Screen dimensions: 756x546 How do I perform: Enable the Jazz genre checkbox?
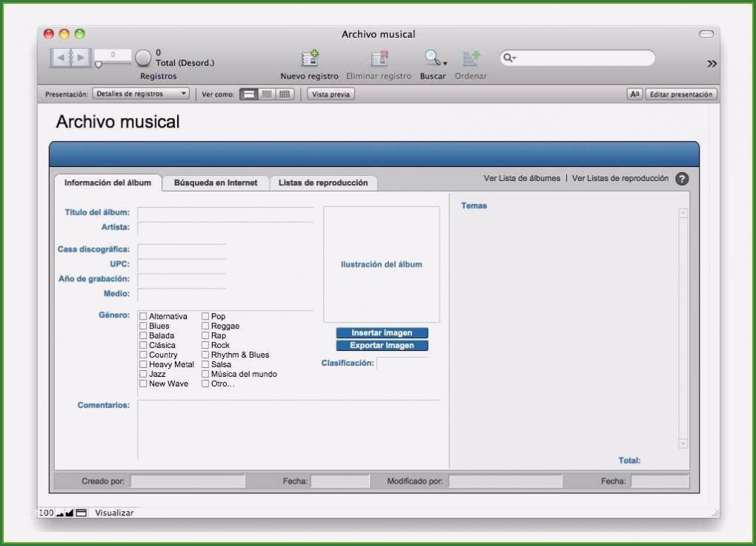[143, 374]
